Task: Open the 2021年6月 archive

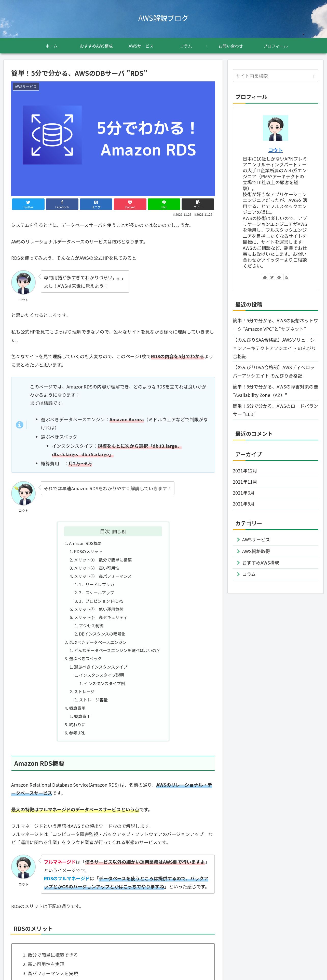Action: point(244,493)
